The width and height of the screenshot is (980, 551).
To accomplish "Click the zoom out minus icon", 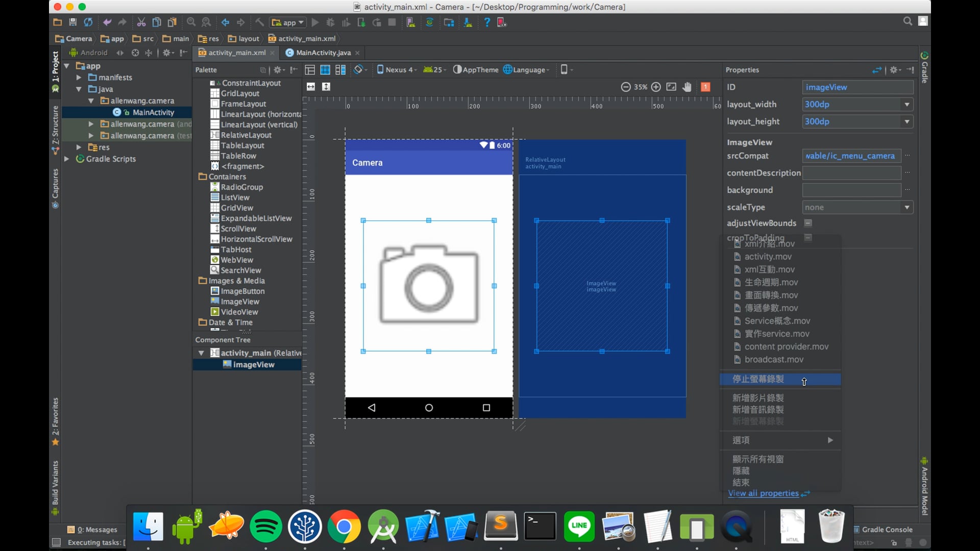I will coord(625,87).
